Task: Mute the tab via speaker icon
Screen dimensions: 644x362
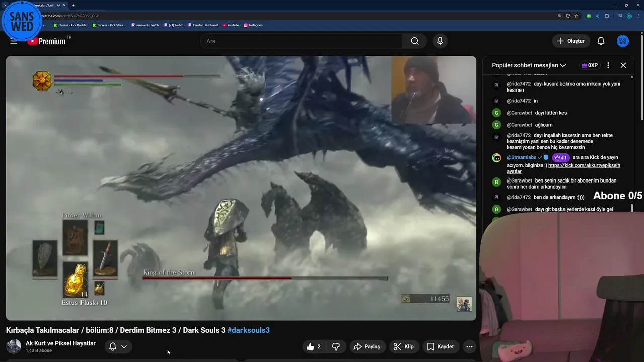Action: (x=58, y=5)
